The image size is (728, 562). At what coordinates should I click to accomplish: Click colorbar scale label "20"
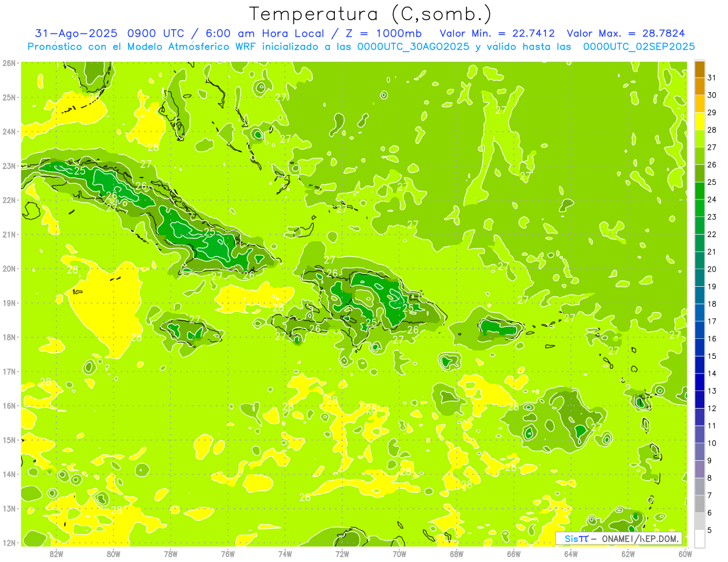coord(712,269)
